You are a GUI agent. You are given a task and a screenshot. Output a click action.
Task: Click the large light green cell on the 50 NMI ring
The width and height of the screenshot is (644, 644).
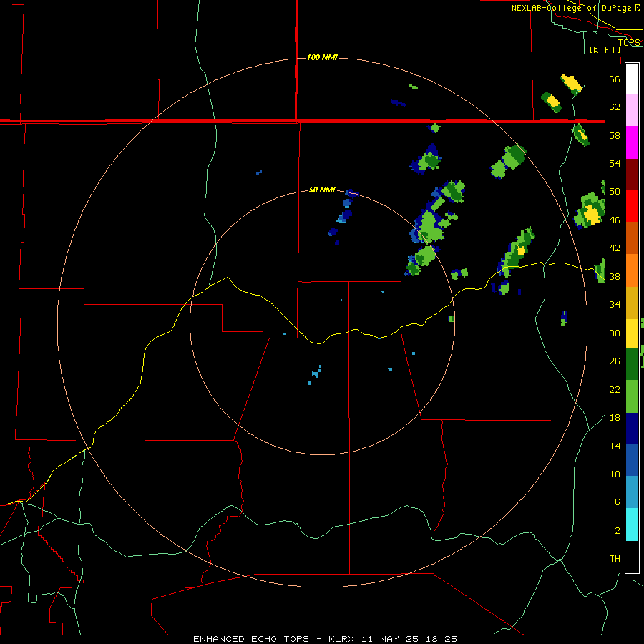pyautogui.click(x=429, y=227)
